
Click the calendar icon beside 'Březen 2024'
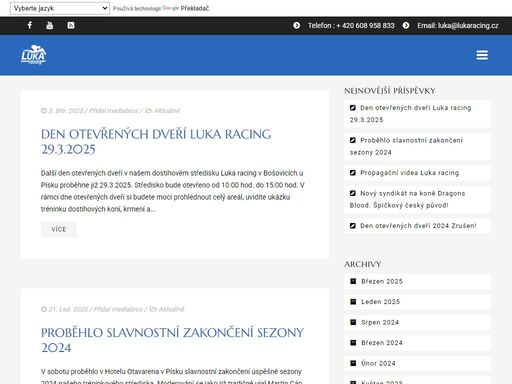353,343
